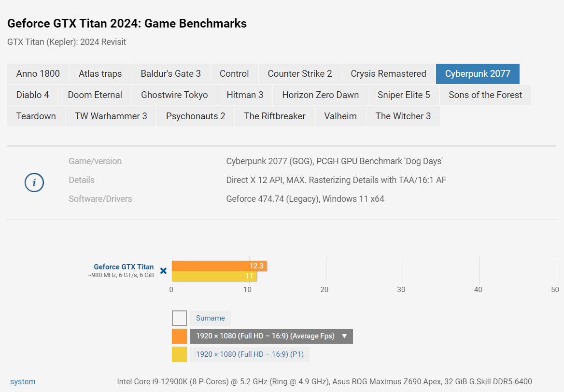Open the 1920 × 1080 Average Fps dropdown
564x392 pixels.
point(271,336)
